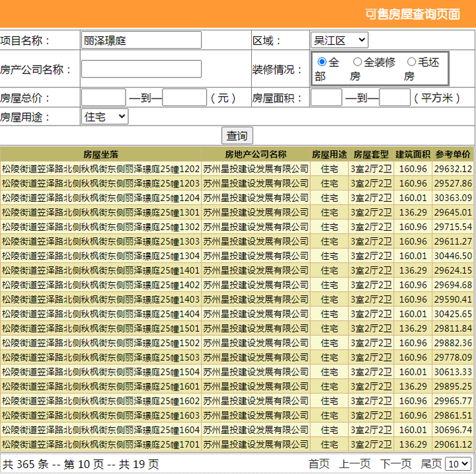Click the minimum 房屋总价 input field

tap(104, 97)
